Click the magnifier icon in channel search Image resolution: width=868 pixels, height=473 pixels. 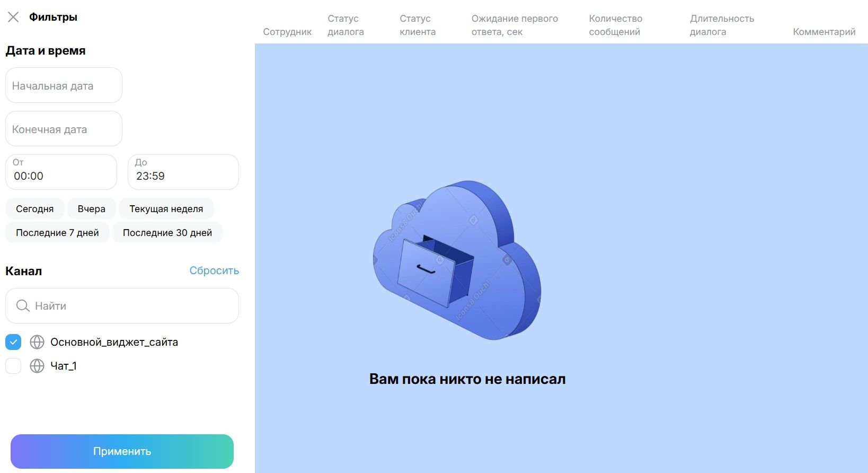pyautogui.click(x=23, y=306)
